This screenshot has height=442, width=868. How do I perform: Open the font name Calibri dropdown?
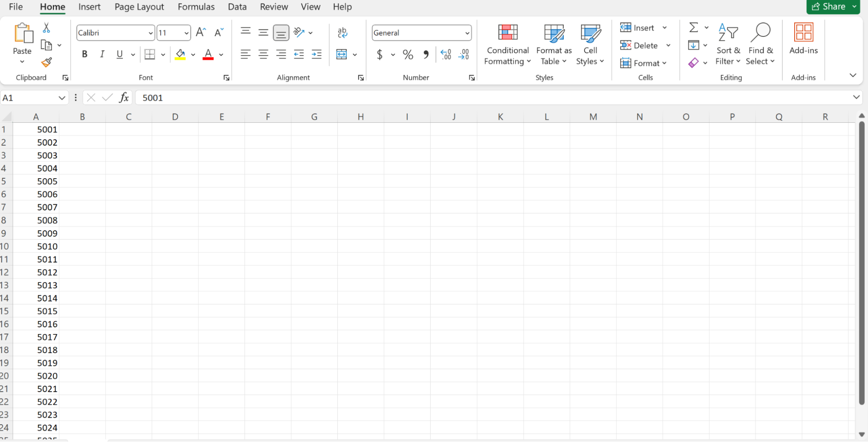[x=151, y=33]
